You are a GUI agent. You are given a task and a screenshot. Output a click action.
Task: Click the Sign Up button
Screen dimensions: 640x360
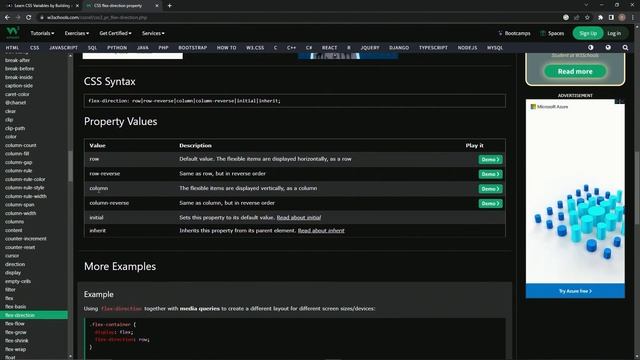588,33
